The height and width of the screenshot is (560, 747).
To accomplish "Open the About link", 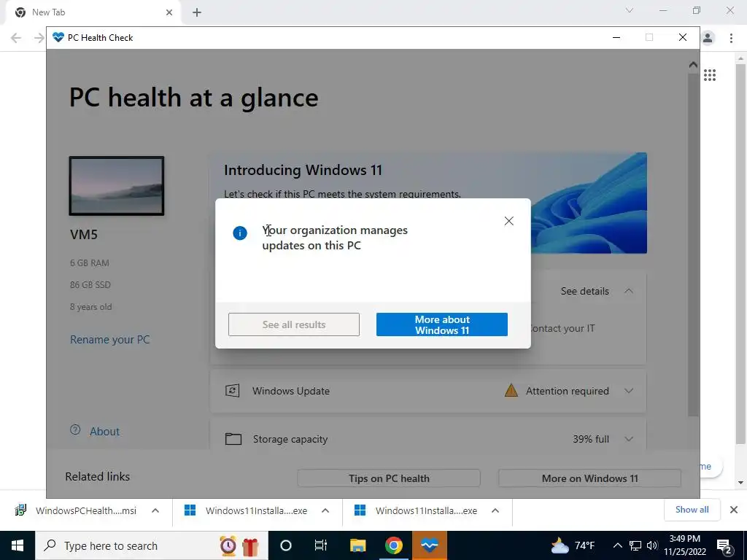I will coord(104,432).
